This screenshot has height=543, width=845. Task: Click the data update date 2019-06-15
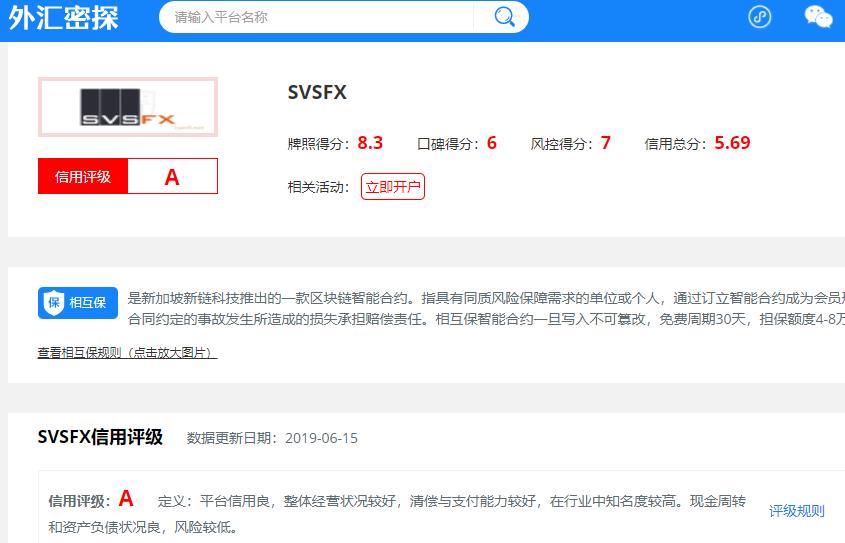321,438
